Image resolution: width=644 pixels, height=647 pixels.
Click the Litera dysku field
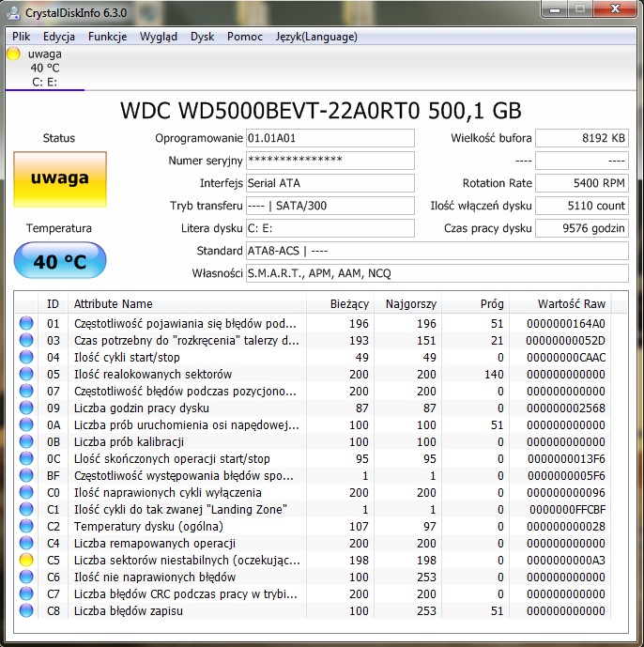[330, 228]
